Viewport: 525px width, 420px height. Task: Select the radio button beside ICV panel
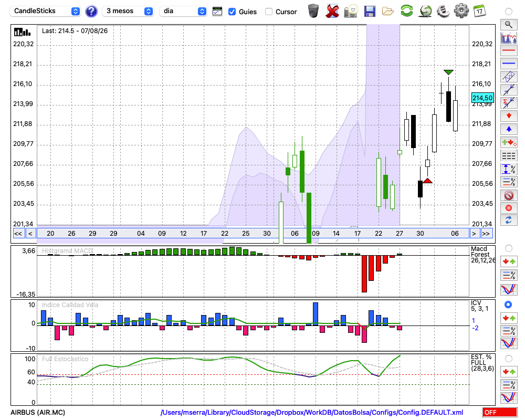(x=509, y=304)
